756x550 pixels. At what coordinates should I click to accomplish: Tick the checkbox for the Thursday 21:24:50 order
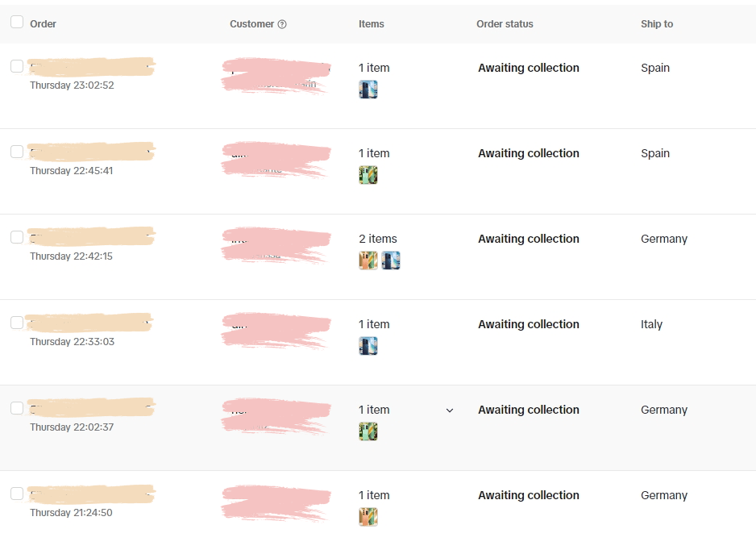[17, 494]
